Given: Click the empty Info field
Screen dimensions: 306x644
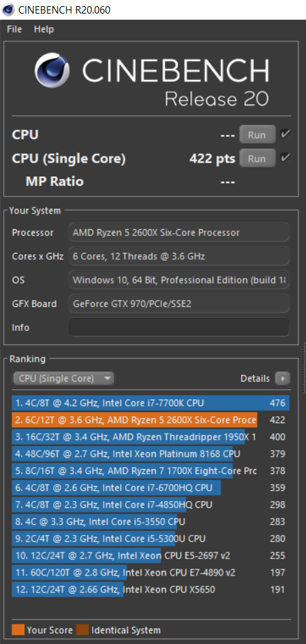Looking at the screenshot, I should [179, 327].
